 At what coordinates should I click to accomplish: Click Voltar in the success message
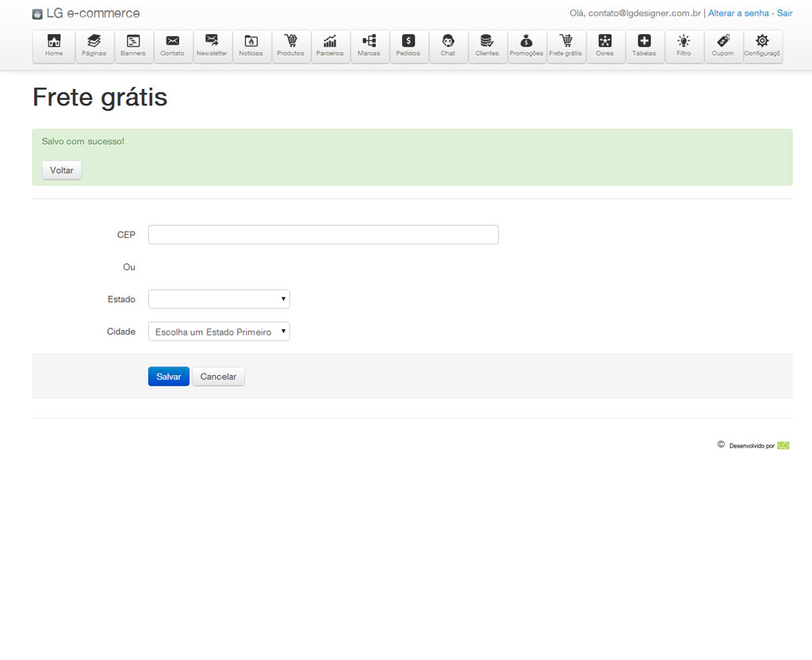click(62, 171)
